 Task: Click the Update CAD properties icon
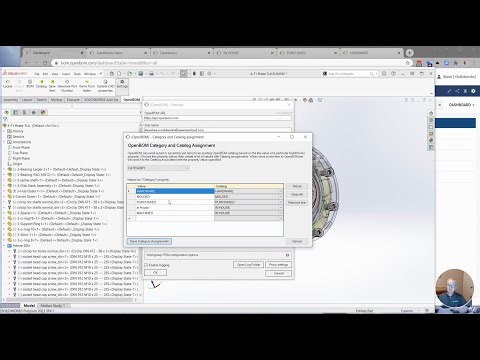tap(105, 86)
